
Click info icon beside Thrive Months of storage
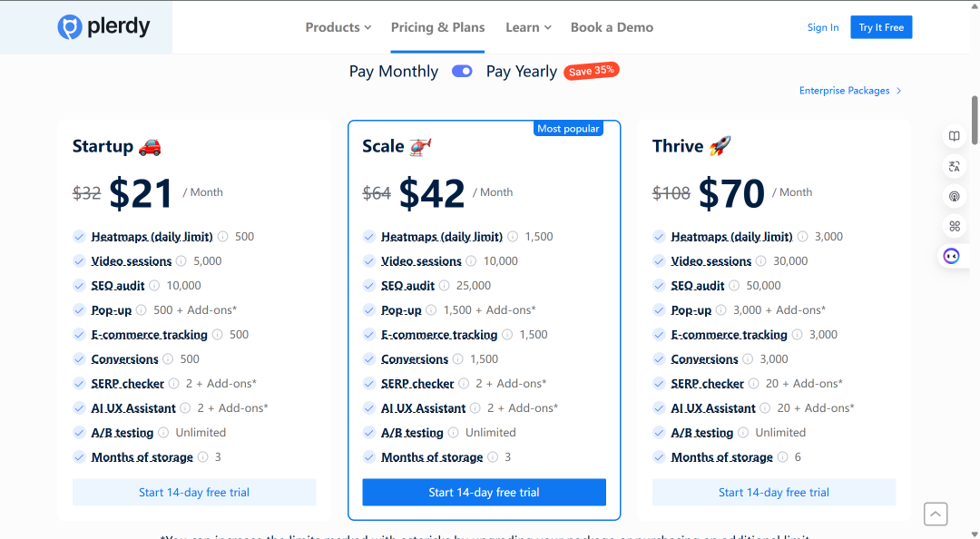782,457
